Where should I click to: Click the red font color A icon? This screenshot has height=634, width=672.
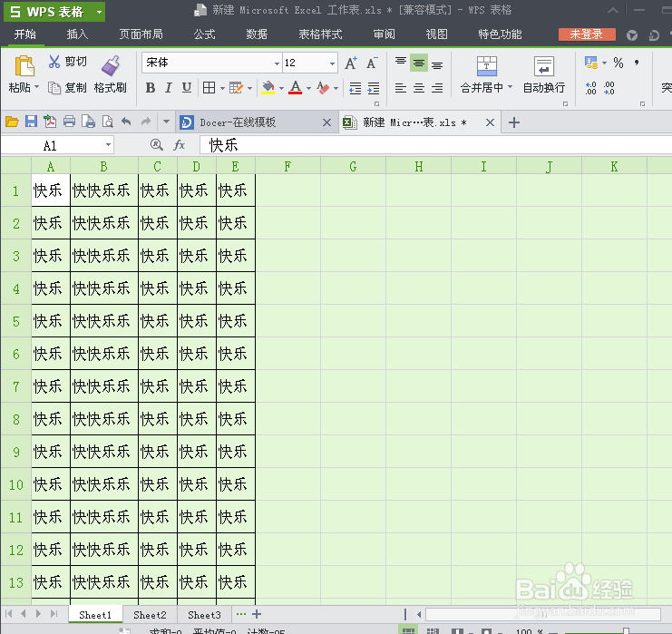pyautogui.click(x=296, y=88)
